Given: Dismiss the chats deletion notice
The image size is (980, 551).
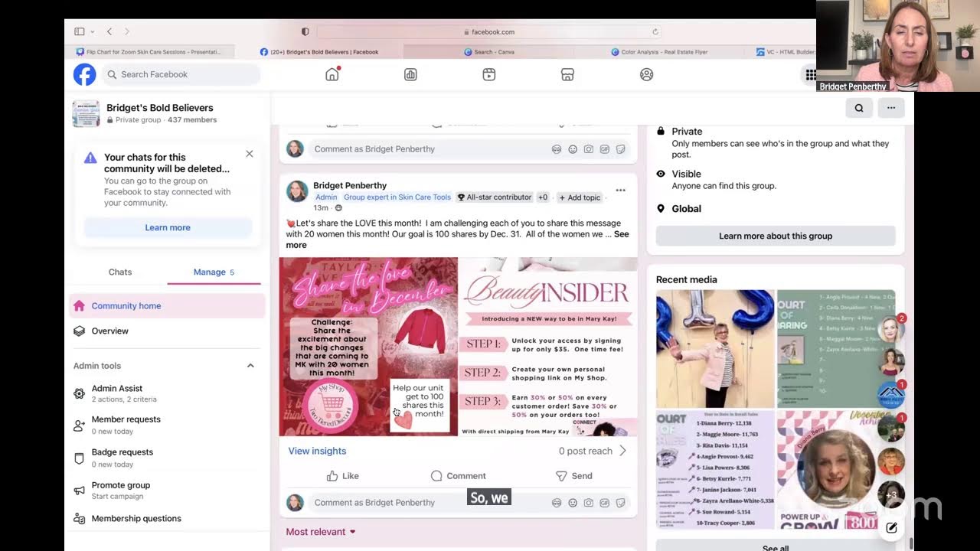Looking at the screenshot, I should (250, 154).
